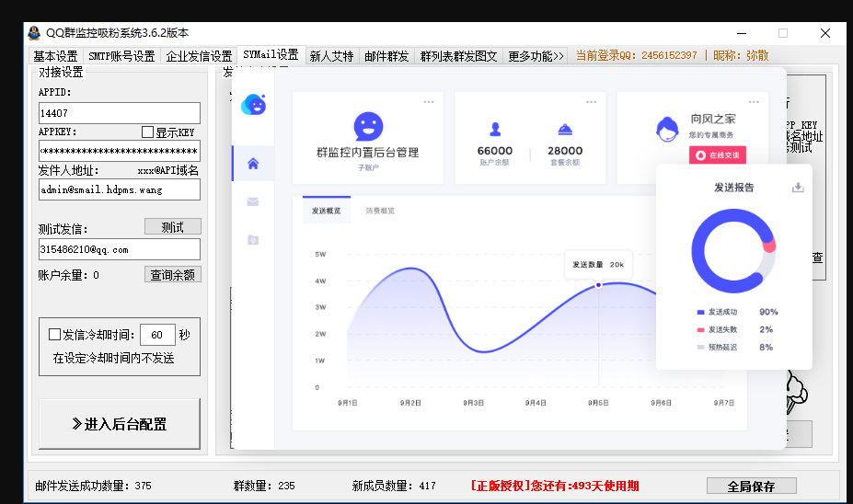Toggle 发信冷却时间 checkbox
The image size is (853, 504).
click(x=54, y=335)
